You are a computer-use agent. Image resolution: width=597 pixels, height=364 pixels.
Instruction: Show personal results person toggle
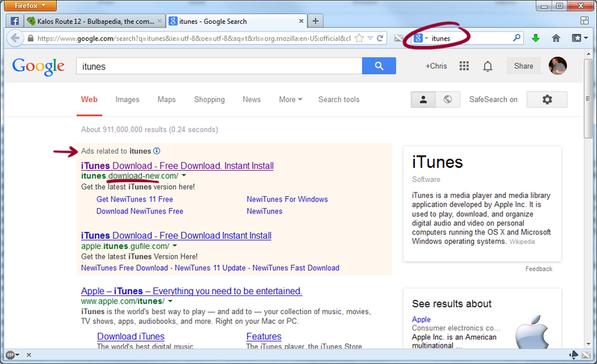click(x=423, y=99)
